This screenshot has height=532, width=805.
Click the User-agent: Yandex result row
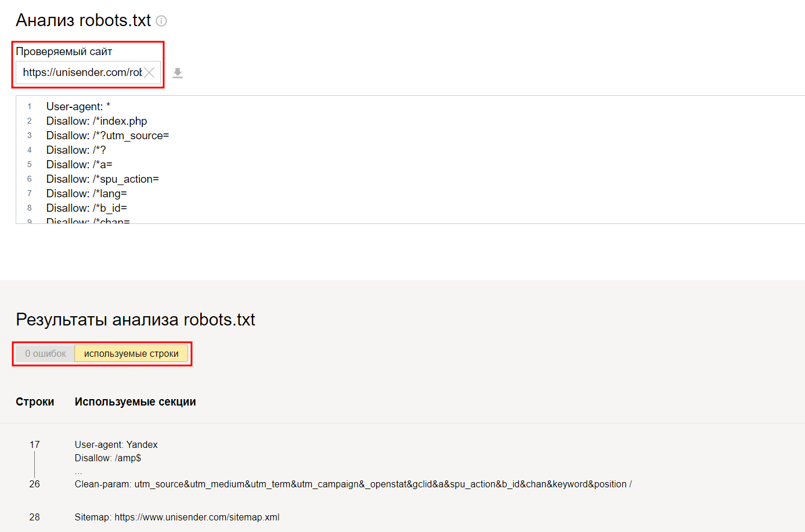[x=116, y=445]
